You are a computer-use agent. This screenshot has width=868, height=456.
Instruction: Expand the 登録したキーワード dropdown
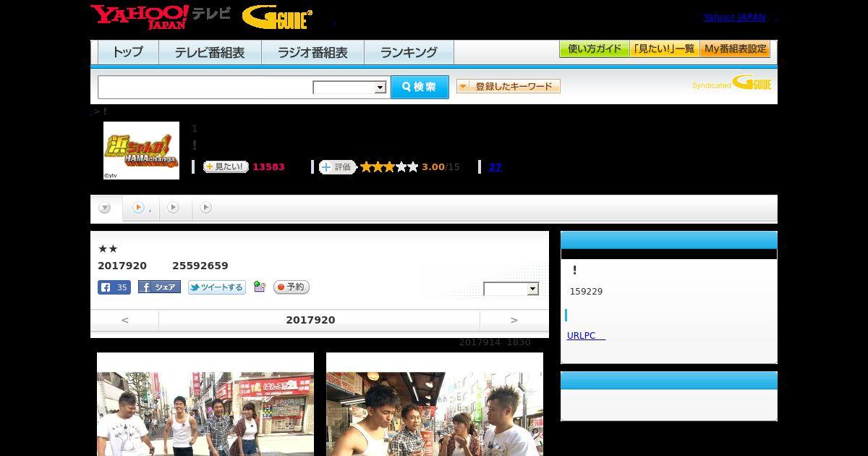coord(509,86)
